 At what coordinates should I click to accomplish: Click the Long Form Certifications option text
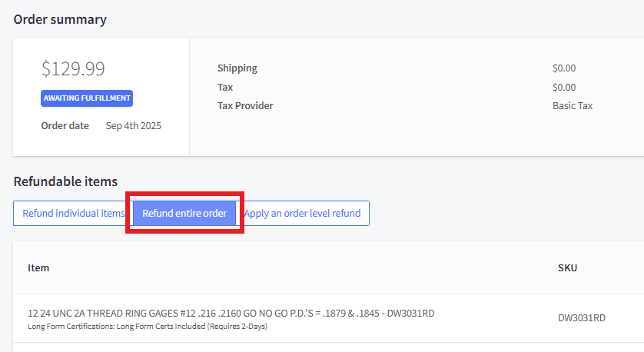147,326
